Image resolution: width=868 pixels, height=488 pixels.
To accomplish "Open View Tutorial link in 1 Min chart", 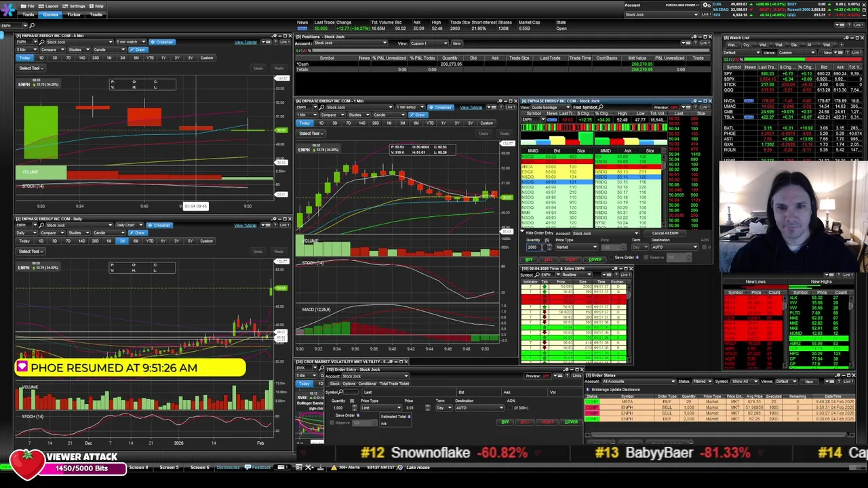I will (x=471, y=107).
